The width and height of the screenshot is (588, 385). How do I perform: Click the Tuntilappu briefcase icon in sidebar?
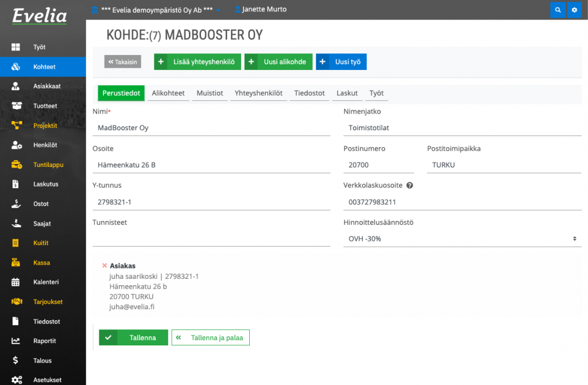pos(17,165)
